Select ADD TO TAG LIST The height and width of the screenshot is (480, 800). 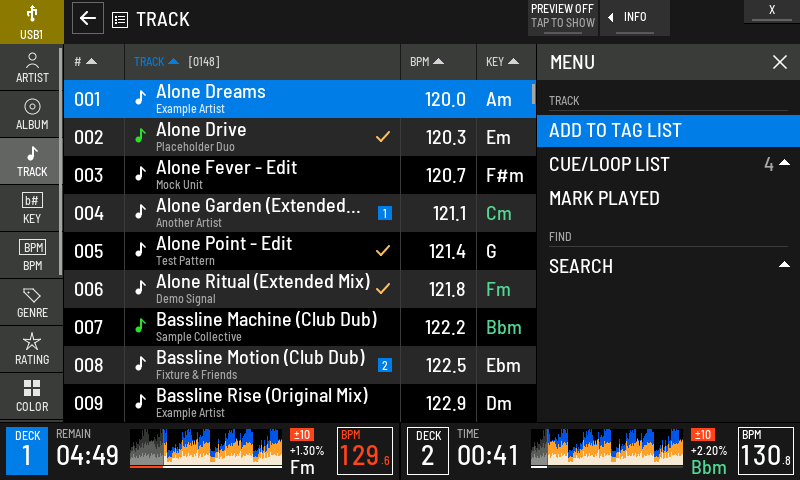click(668, 131)
